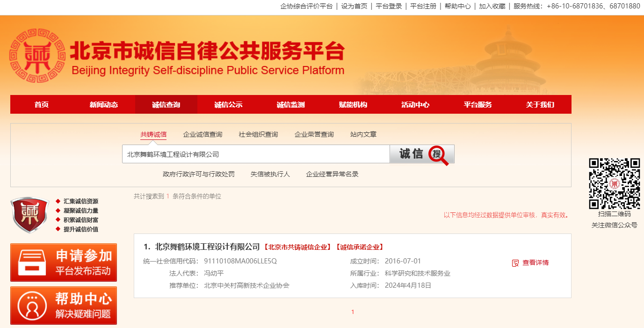Click the 关注微信公众号 caption
Screen dimensions: 644x328
[x=614, y=225]
